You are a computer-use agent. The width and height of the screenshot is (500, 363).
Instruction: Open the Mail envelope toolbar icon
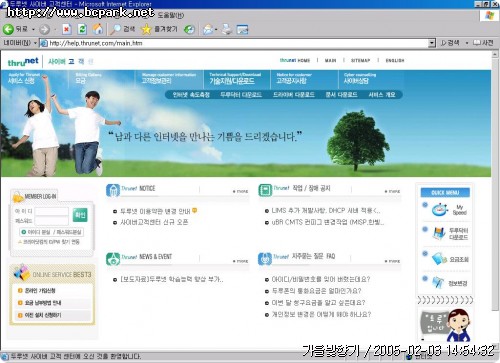[208, 30]
